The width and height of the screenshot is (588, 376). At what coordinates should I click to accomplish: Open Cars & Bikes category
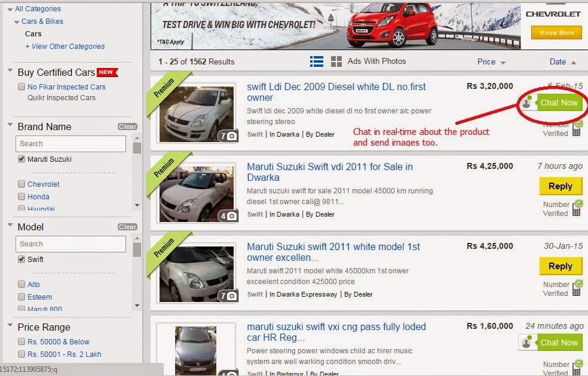pyautogui.click(x=42, y=21)
